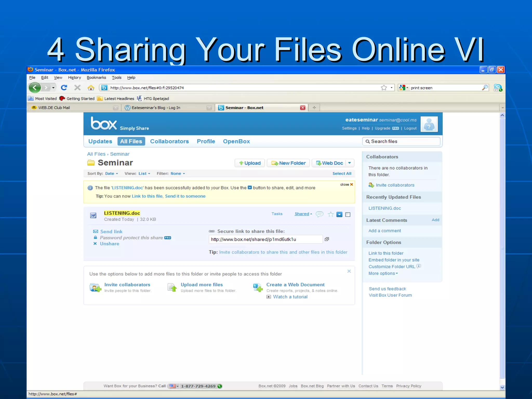
Task: Click the site identity icon in address bar
Action: (104, 88)
